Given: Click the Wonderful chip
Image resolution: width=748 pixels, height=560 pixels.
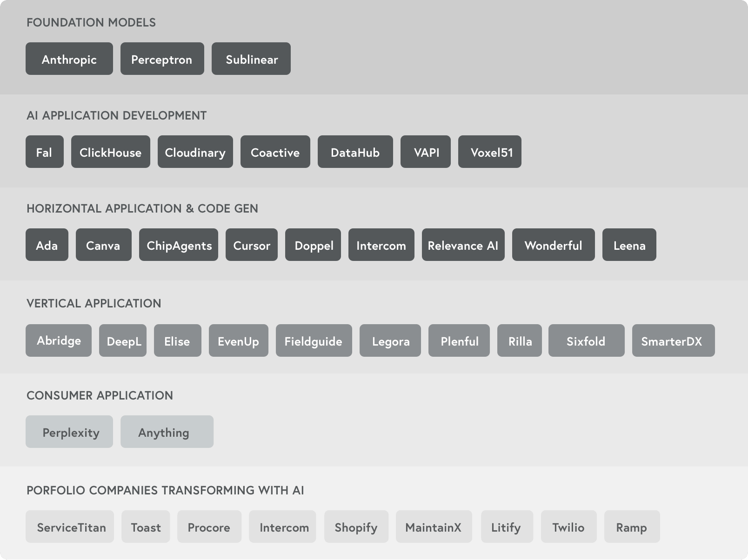Looking at the screenshot, I should pos(554,245).
